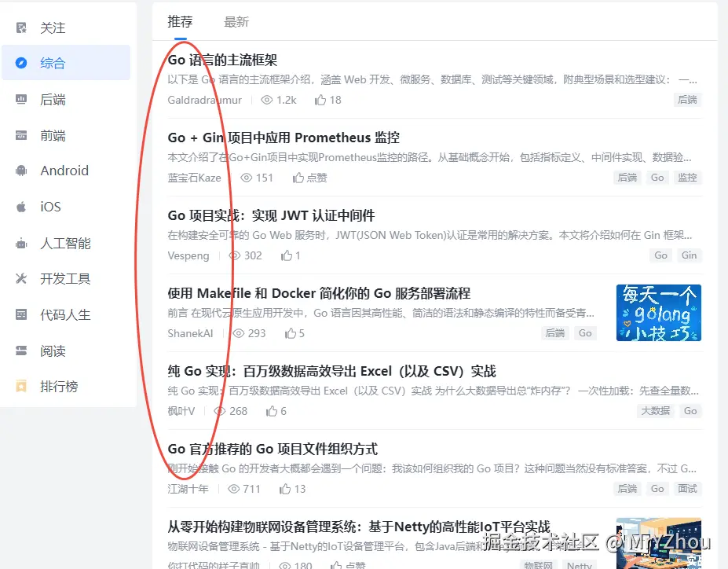728x569 pixels.
Task: Switch to the 最新 tab
Action: (236, 22)
